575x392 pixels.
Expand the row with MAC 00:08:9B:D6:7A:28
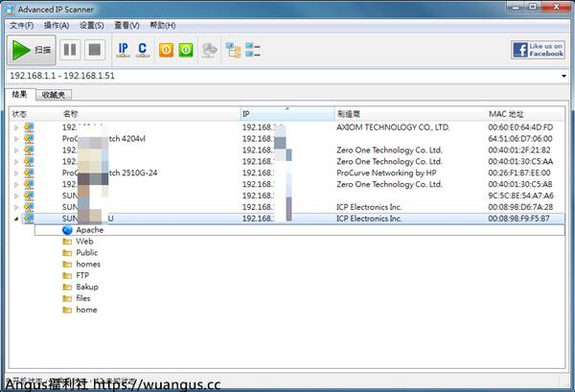coord(15,207)
